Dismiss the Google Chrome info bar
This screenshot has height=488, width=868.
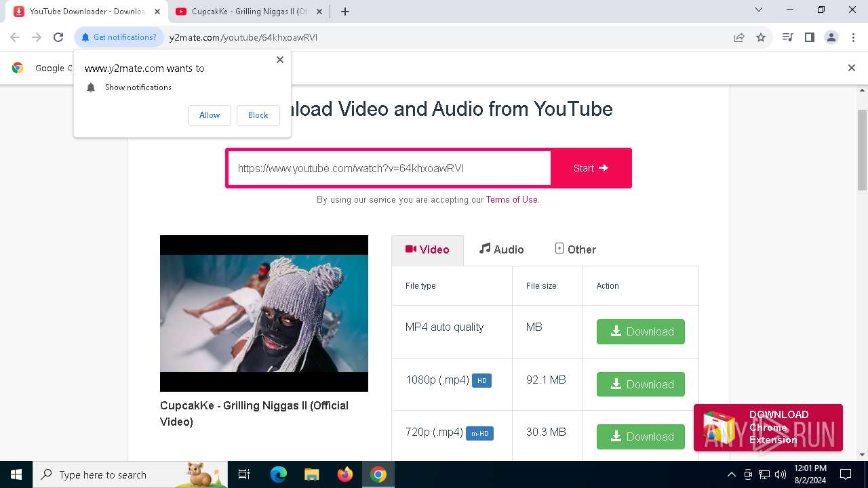click(852, 68)
